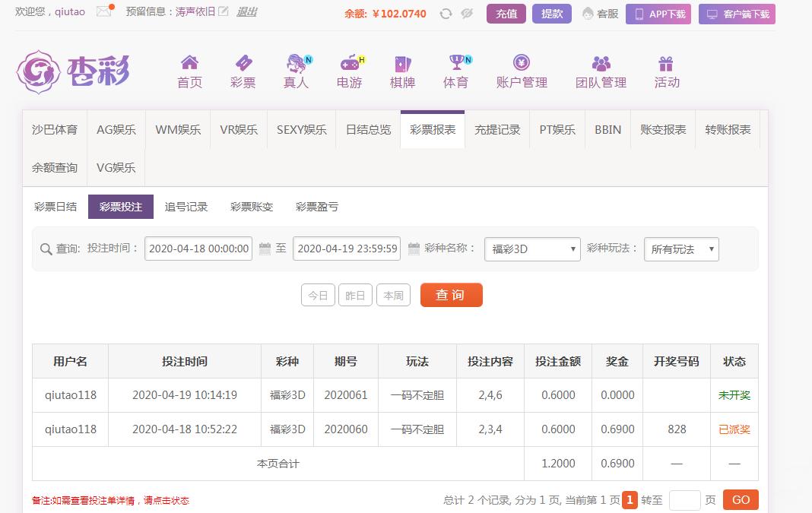812x513 pixels.
Task: Open the 团队管理 team icon
Action: pyautogui.click(x=601, y=63)
